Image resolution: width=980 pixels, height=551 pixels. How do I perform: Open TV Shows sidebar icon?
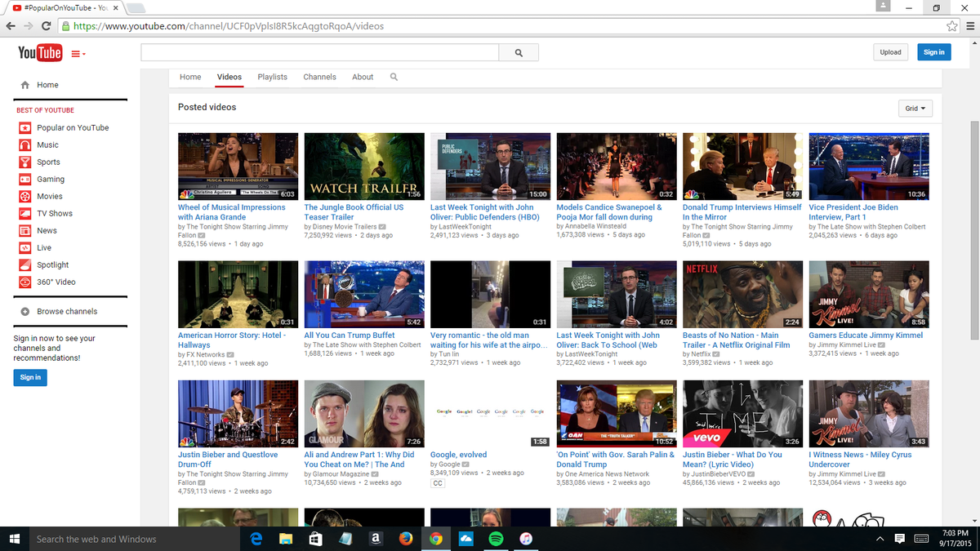click(x=25, y=214)
